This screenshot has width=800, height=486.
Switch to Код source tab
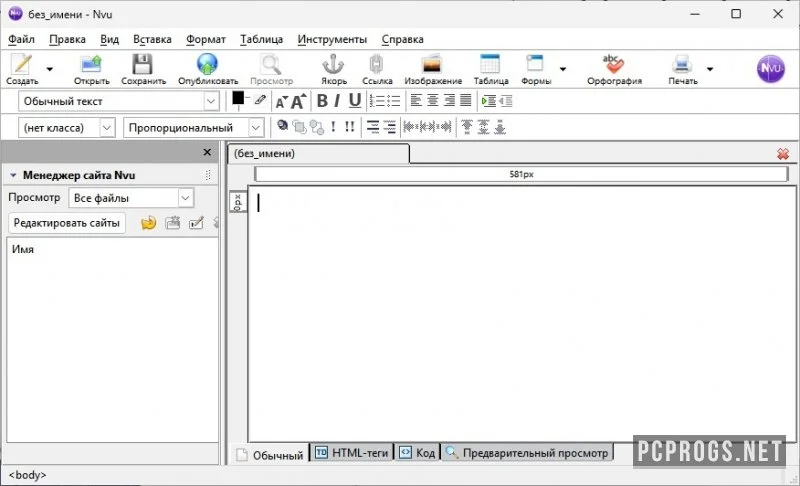click(417, 452)
